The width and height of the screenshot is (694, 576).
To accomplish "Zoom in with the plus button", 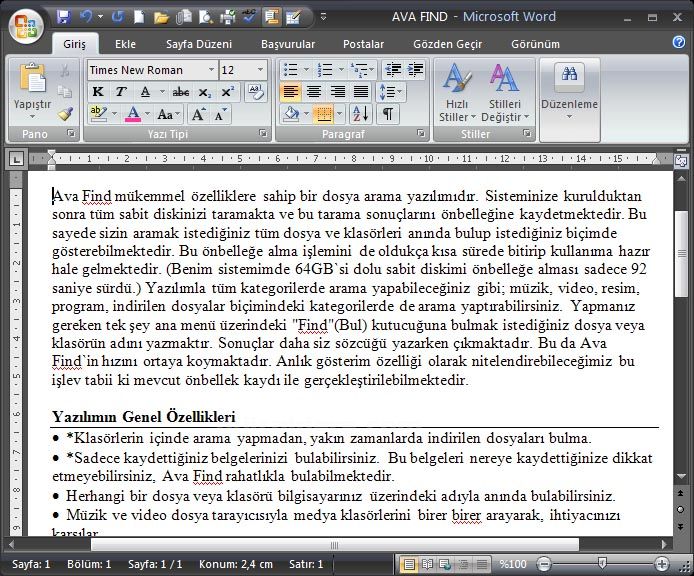I will [662, 564].
